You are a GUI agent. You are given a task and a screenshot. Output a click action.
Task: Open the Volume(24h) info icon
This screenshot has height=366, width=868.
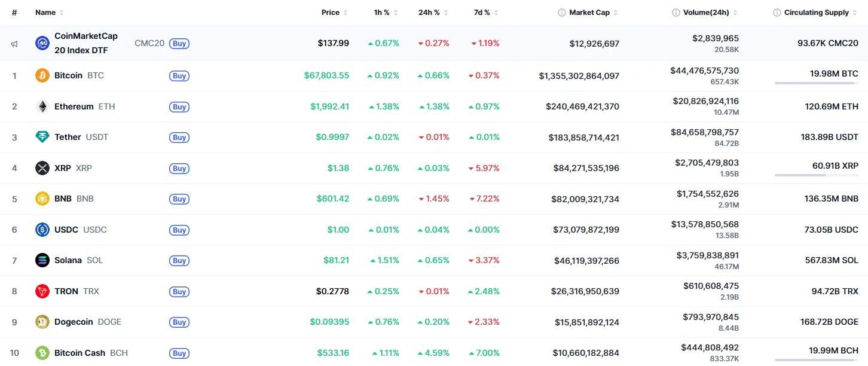click(x=675, y=12)
